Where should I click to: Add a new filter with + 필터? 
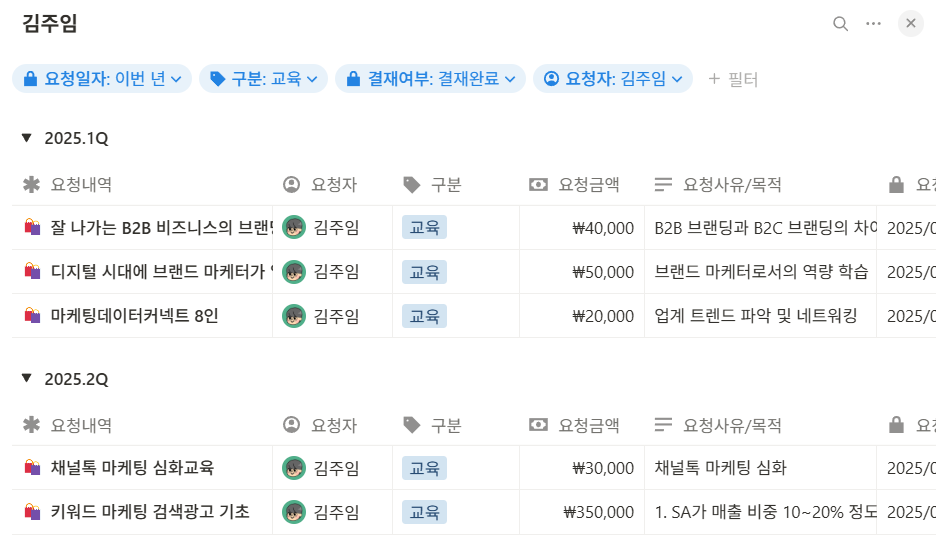pyautogui.click(x=733, y=79)
